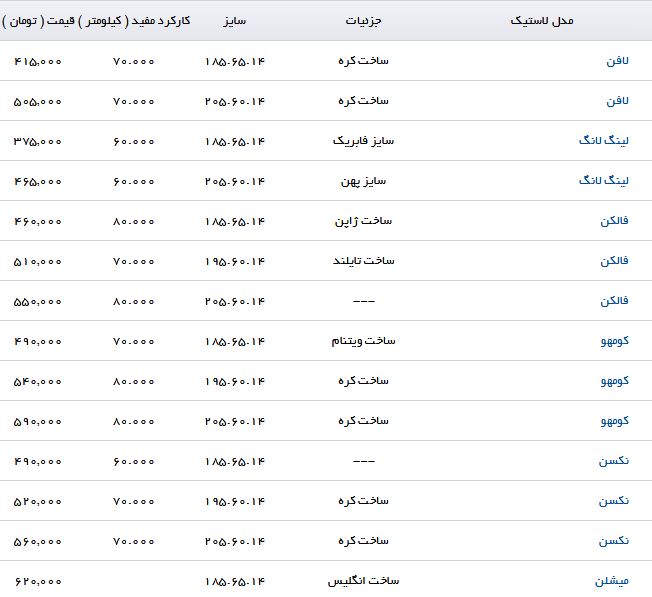
Task: Select the price 620,000 cell
Action: [37, 581]
